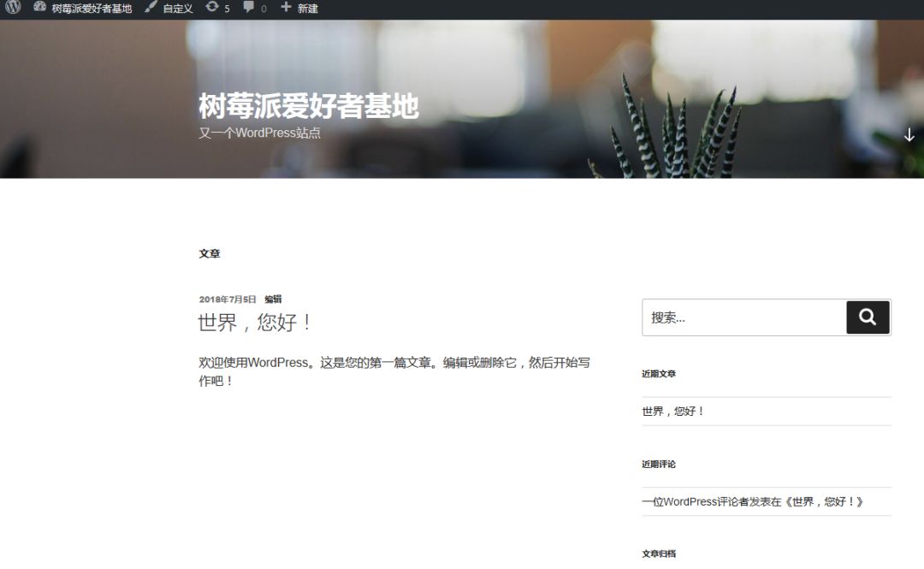This screenshot has height=569, width=924.
Task: Click the updates refresh icon
Action: coord(212,7)
